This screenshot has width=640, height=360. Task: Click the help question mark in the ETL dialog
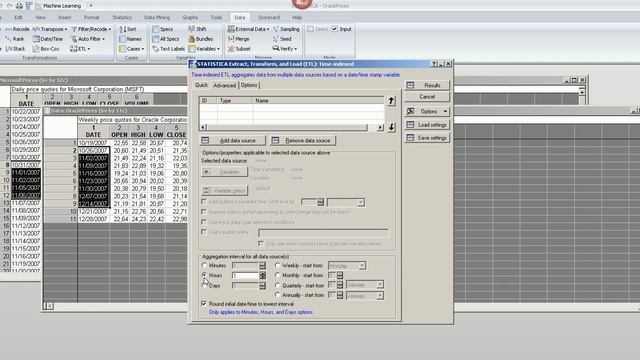(x=434, y=64)
